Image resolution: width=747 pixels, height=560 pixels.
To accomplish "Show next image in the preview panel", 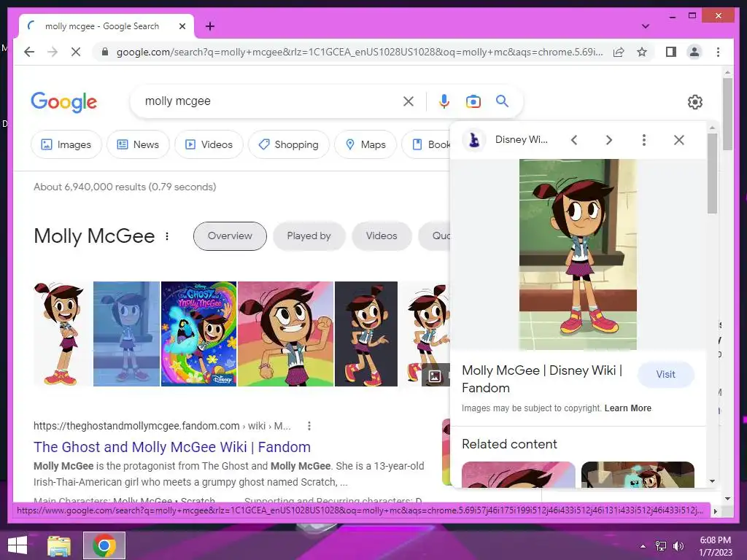I will click(x=609, y=140).
